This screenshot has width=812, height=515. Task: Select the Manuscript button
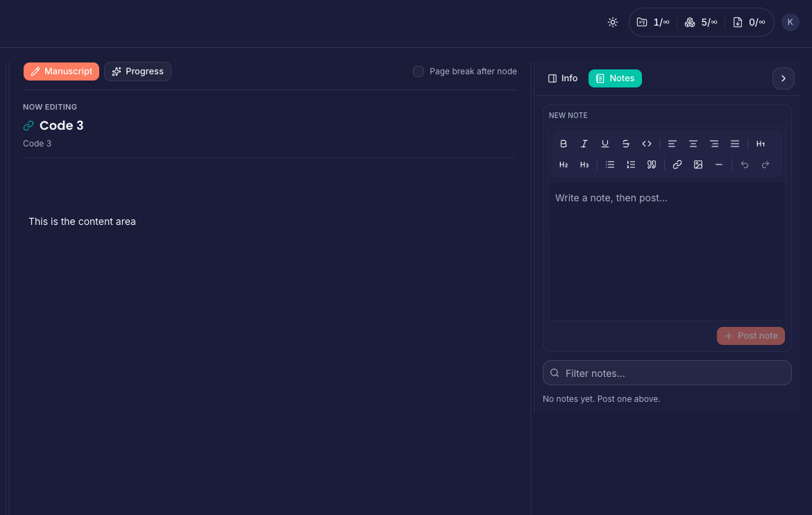point(61,71)
